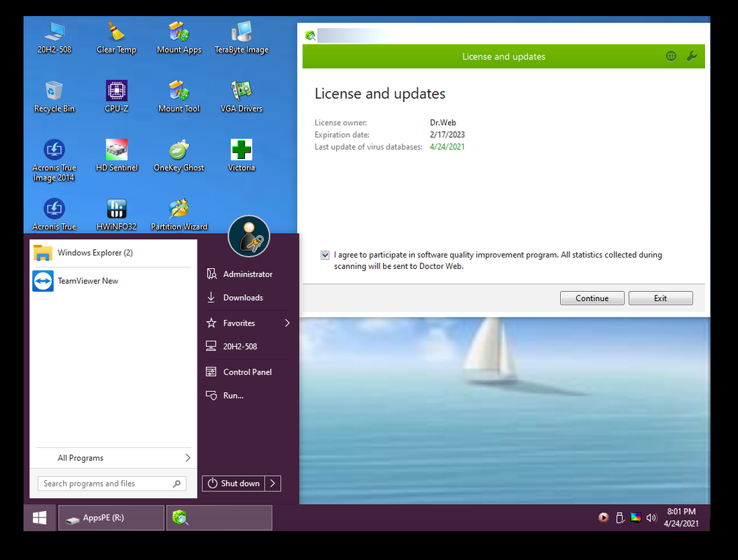738x560 pixels.
Task: Open the Mount Apps desktop icon
Action: click(x=179, y=38)
